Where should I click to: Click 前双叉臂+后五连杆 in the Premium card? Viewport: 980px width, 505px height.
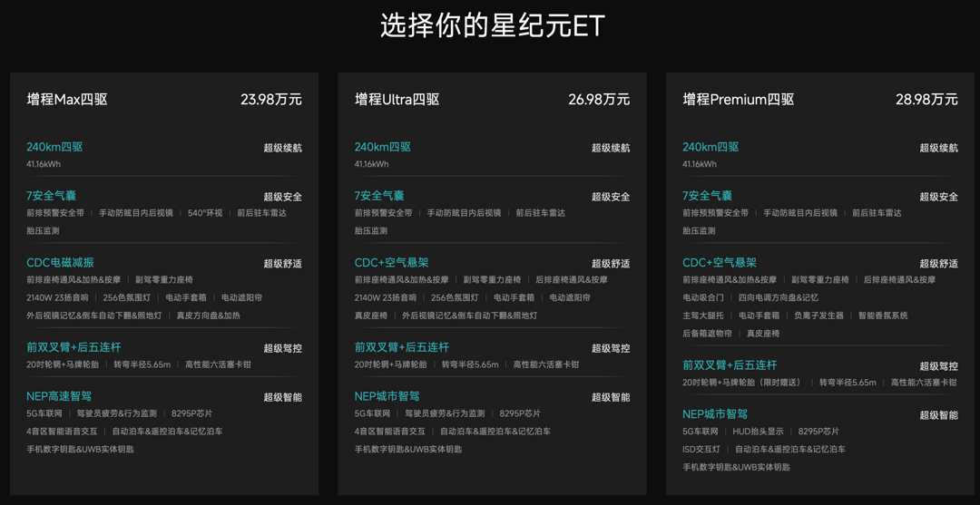[730, 365]
